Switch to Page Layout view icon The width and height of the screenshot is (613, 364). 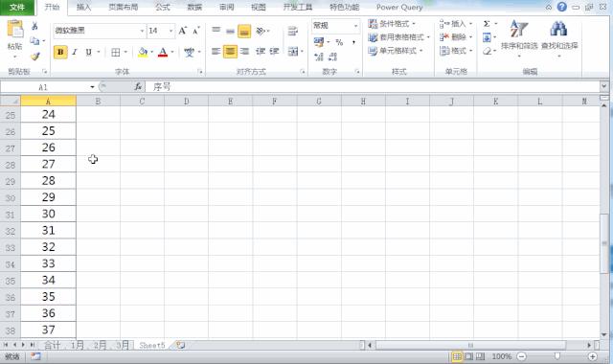pyautogui.click(x=468, y=356)
